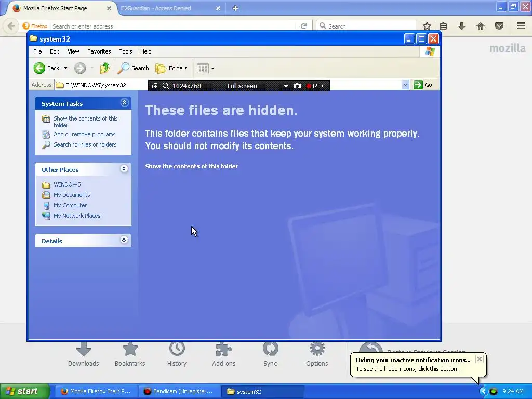Image resolution: width=532 pixels, height=399 pixels.
Task: Open the File menu
Action: click(x=37, y=51)
